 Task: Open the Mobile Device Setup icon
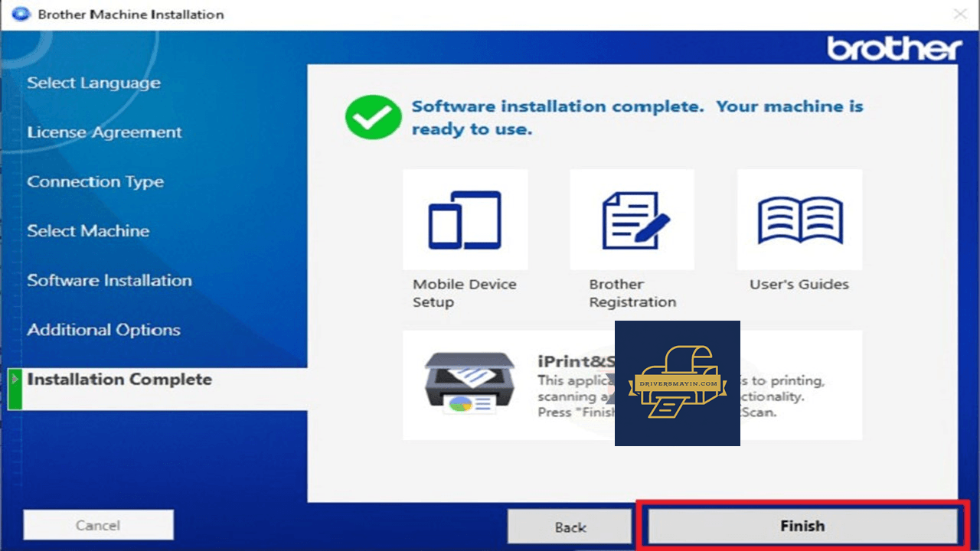click(465, 220)
